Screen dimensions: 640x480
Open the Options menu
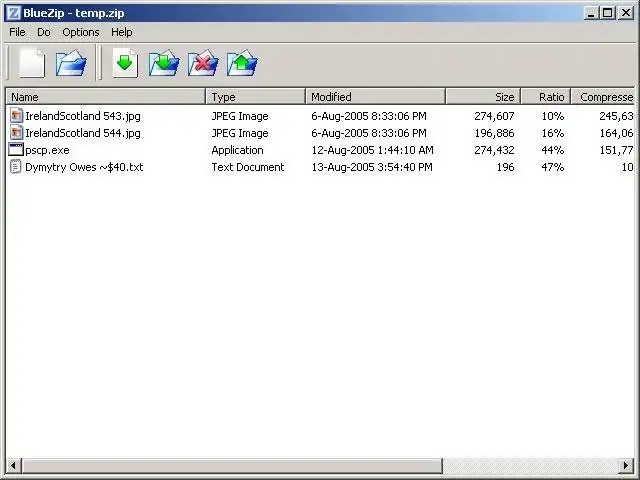[81, 32]
